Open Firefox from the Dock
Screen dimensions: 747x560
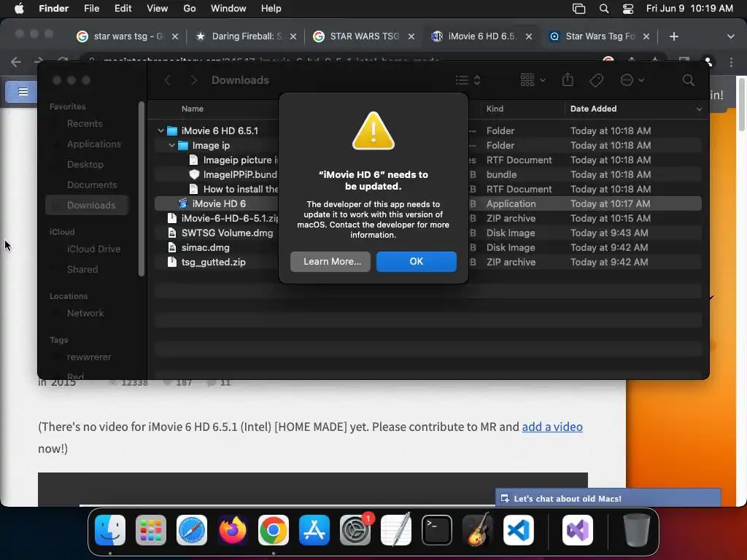[x=233, y=530]
